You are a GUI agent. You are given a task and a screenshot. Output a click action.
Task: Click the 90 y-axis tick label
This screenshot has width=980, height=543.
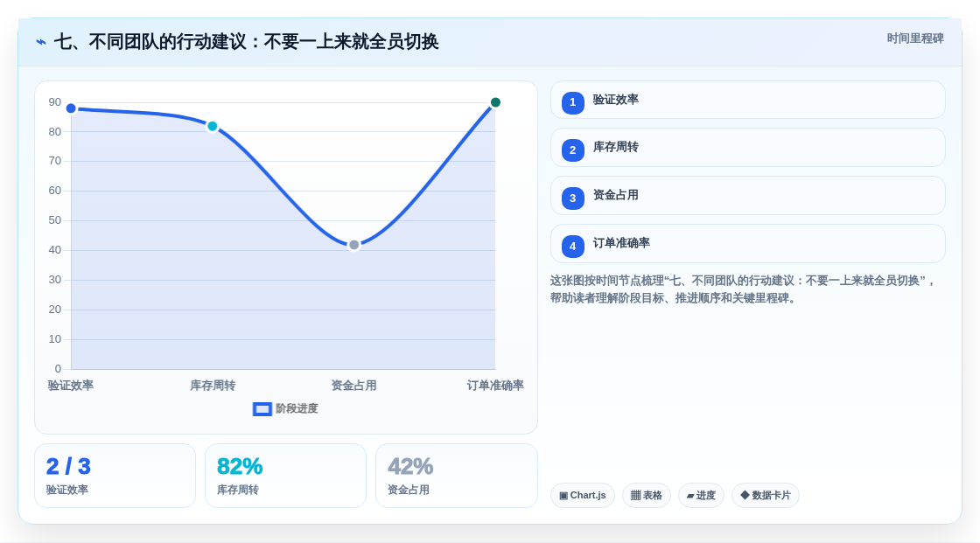[x=55, y=102]
